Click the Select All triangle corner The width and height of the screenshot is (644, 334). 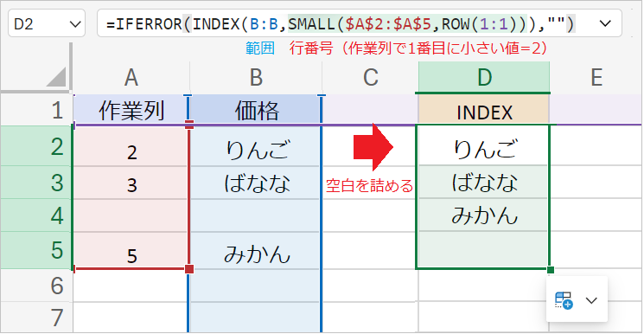[56, 78]
